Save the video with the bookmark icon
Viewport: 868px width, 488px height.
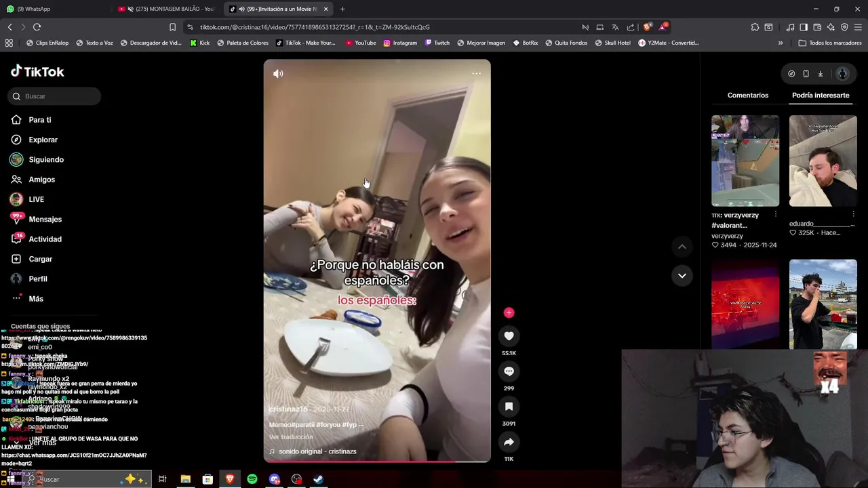509,407
